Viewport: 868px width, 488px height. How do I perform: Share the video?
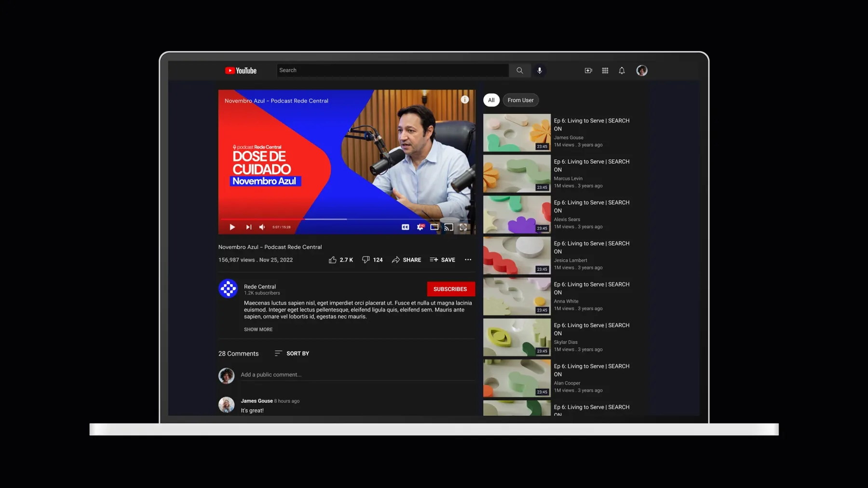[406, 260]
